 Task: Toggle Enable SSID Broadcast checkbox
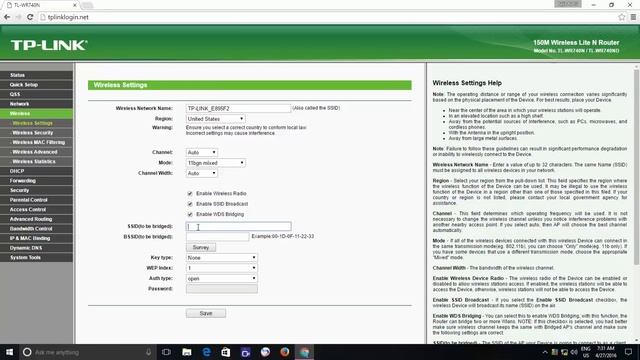190,204
